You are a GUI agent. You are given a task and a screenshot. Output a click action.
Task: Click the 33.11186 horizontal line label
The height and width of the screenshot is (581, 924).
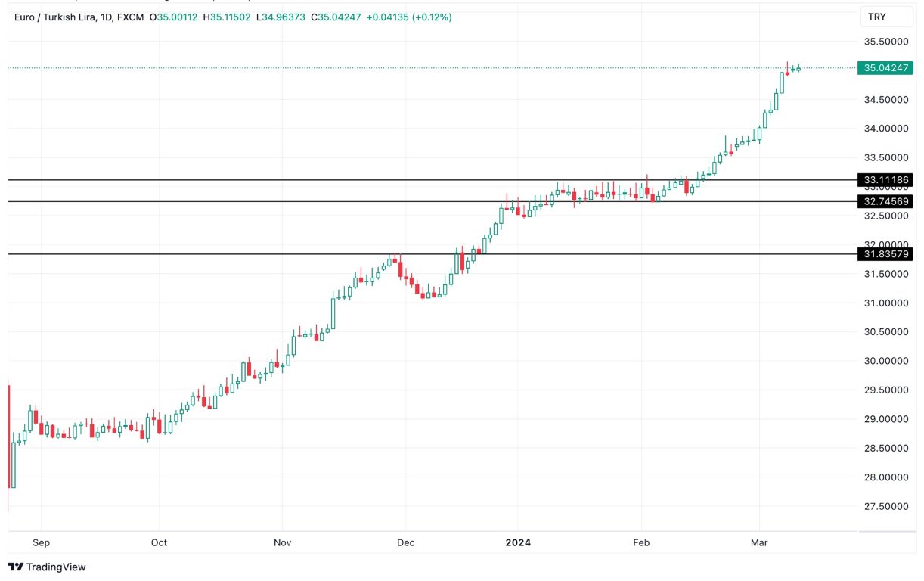click(x=885, y=180)
